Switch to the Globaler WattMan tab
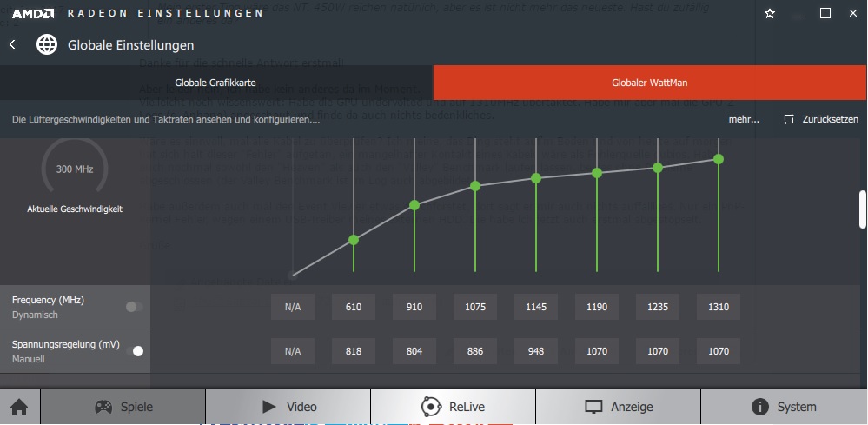Viewport: 868px width, 425px height. [650, 83]
